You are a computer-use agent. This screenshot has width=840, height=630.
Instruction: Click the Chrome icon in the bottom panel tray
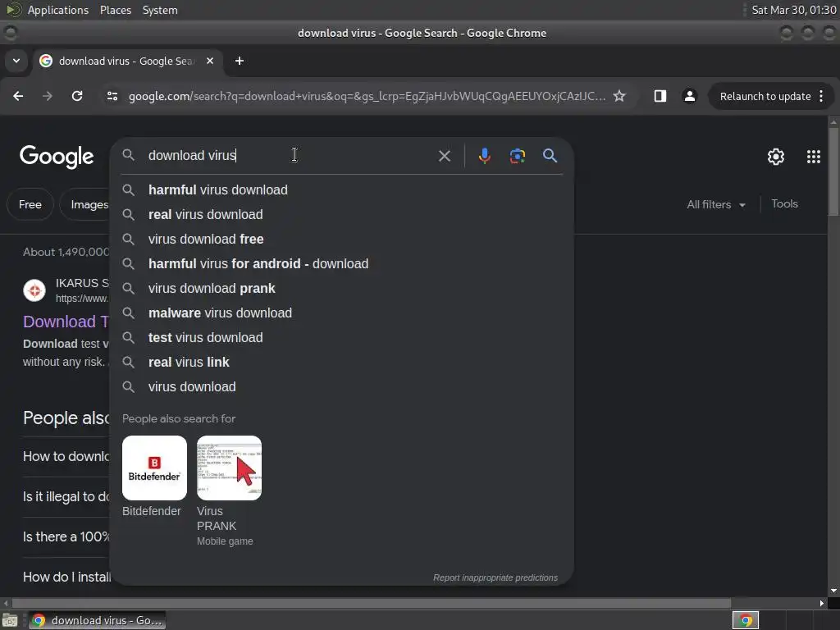pyautogui.click(x=746, y=620)
